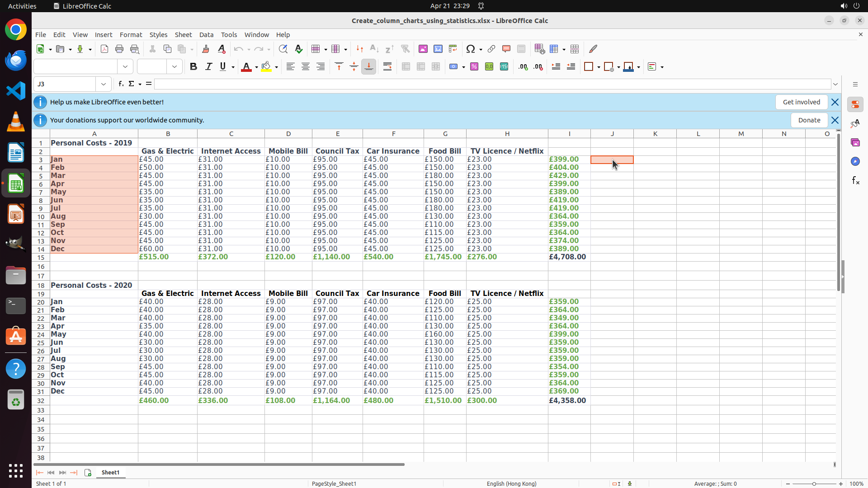Open the font size dropdown

175,67
